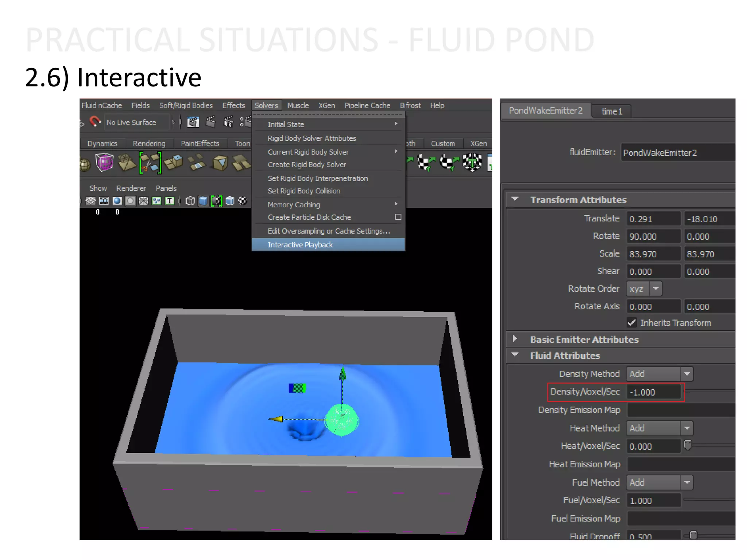
Task: Switch to the PondWakeEmitter2 tab
Action: click(546, 110)
